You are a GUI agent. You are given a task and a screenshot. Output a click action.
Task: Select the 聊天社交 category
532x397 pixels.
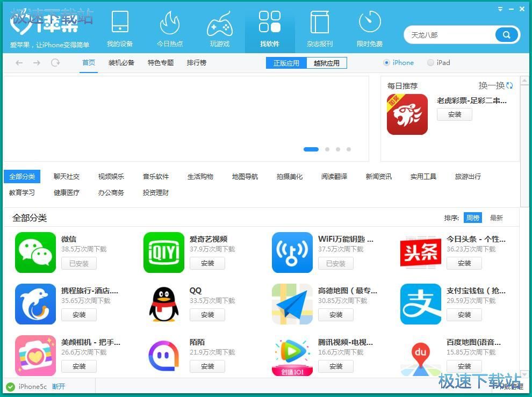(x=67, y=176)
